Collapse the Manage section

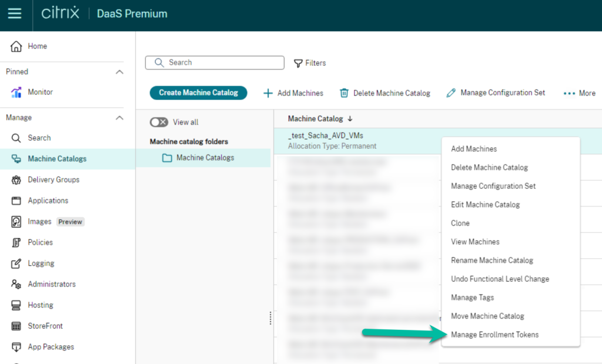119,118
